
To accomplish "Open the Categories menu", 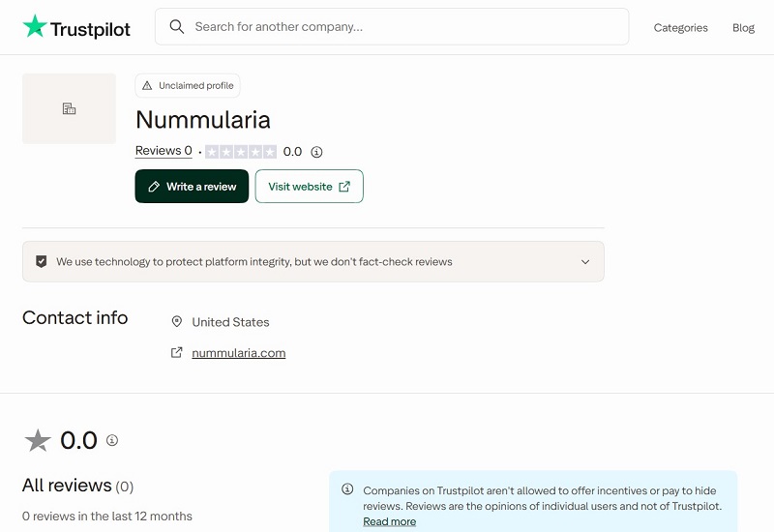I will (680, 28).
